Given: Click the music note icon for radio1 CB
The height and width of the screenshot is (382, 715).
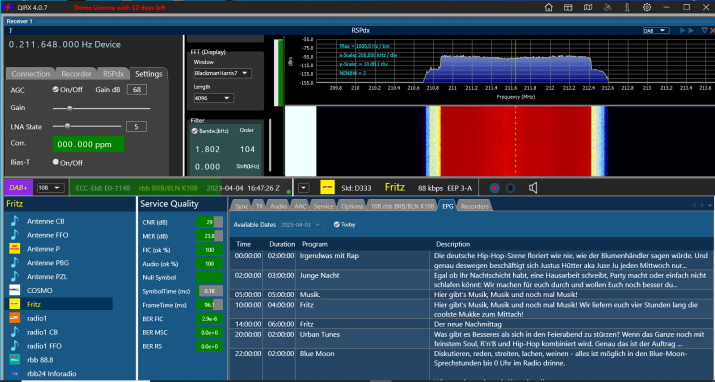Looking at the screenshot, I should tap(15, 332).
